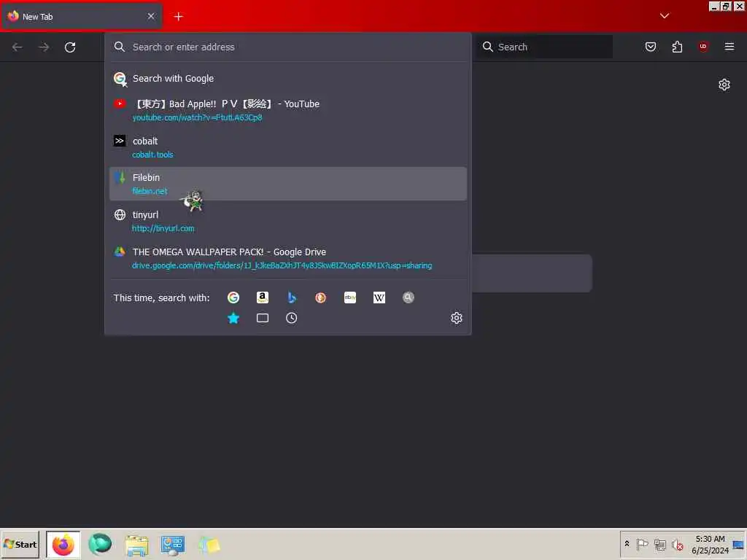Search this time with Wikipedia icon

click(379, 297)
